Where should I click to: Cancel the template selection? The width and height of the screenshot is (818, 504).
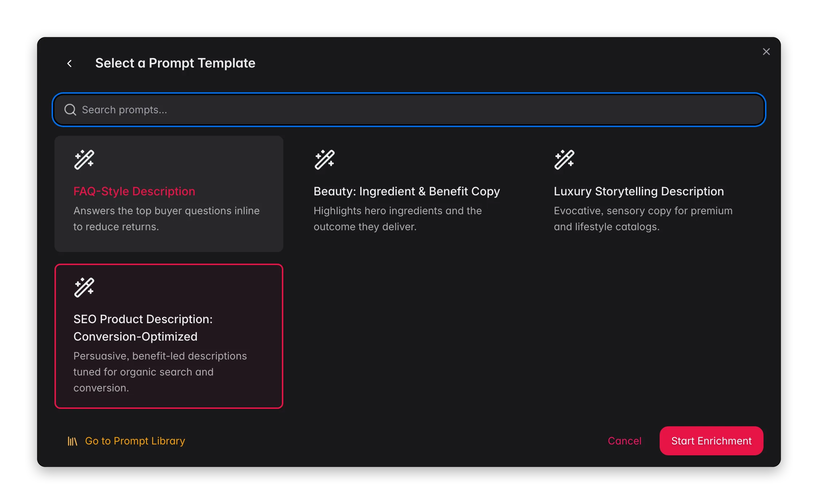tap(624, 441)
